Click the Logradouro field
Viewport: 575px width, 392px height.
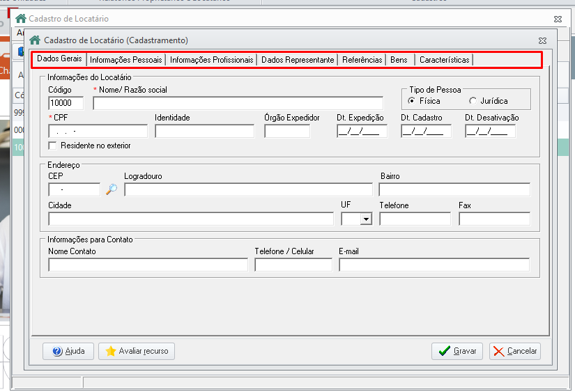(248, 189)
